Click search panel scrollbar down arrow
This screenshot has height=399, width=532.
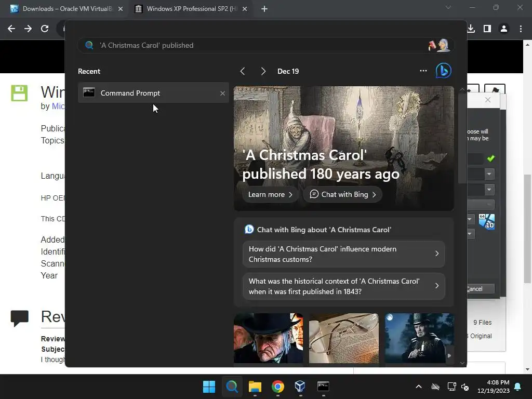click(462, 363)
